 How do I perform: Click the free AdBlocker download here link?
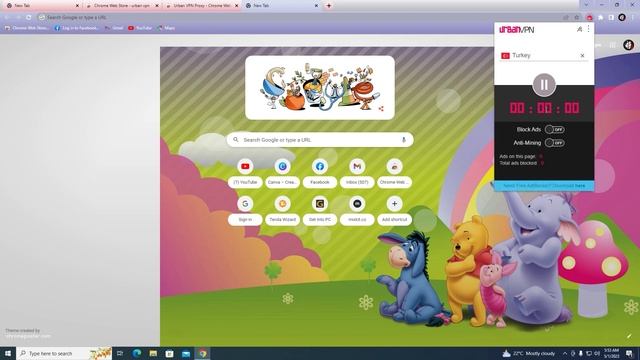[580, 186]
